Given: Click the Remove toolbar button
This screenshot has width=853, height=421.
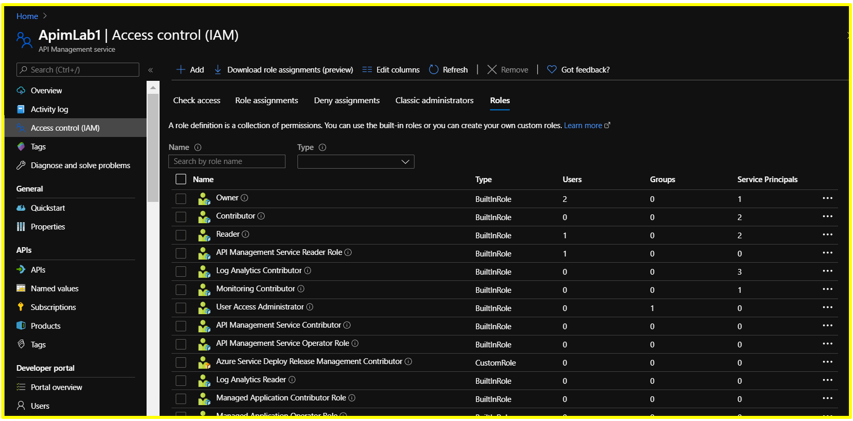Looking at the screenshot, I should coord(508,70).
